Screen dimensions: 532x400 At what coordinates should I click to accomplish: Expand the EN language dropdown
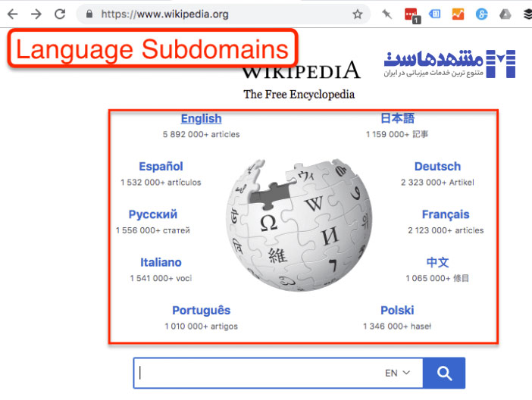point(397,373)
